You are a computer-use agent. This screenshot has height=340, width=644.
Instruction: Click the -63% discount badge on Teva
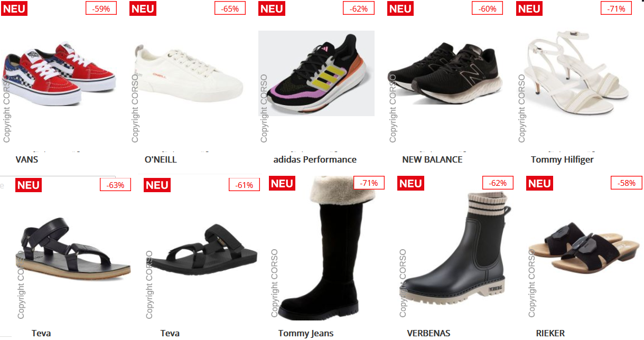(115, 185)
